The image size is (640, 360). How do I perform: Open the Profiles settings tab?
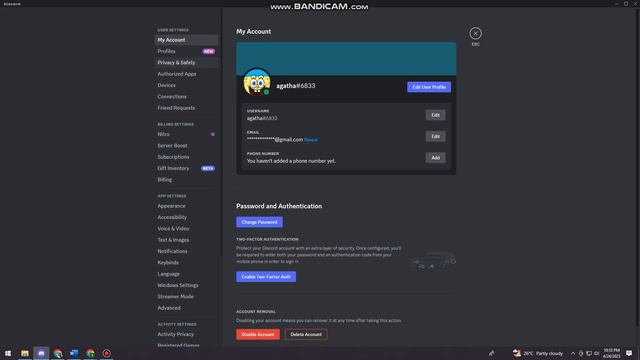tap(186, 51)
